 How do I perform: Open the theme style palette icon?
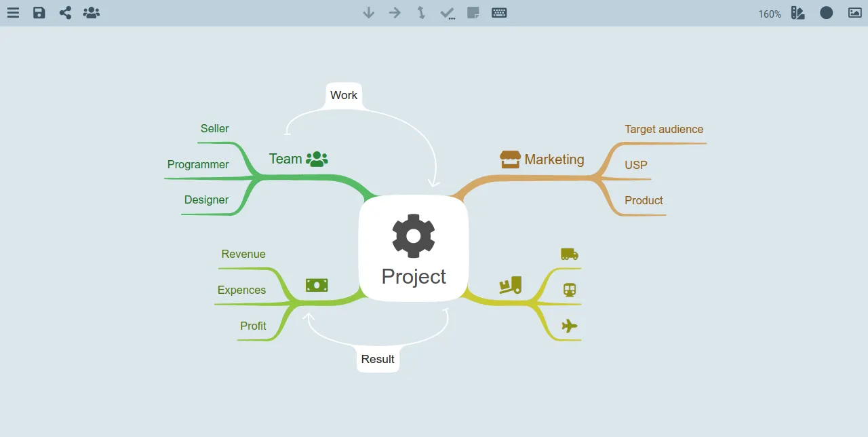[x=798, y=12]
